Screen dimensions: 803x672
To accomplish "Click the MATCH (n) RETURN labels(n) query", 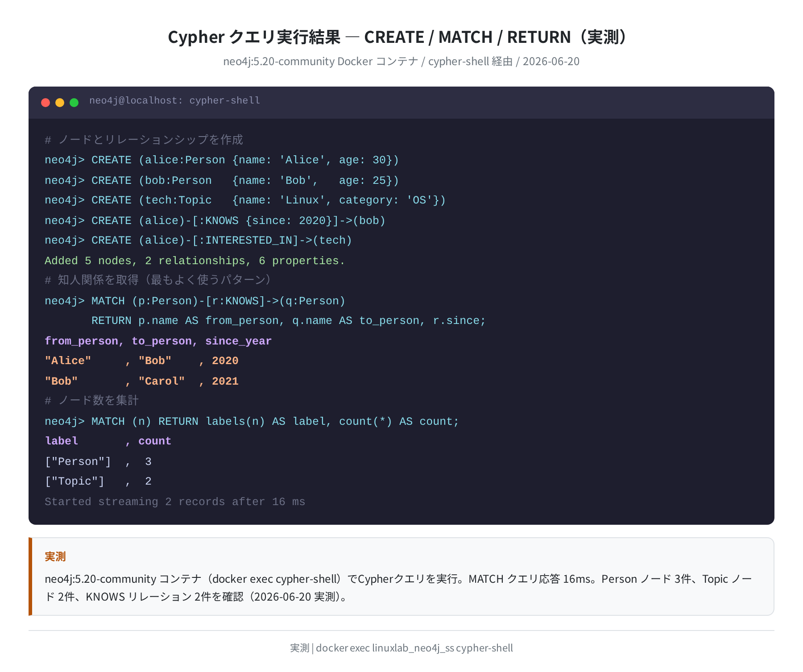I will [x=252, y=422].
